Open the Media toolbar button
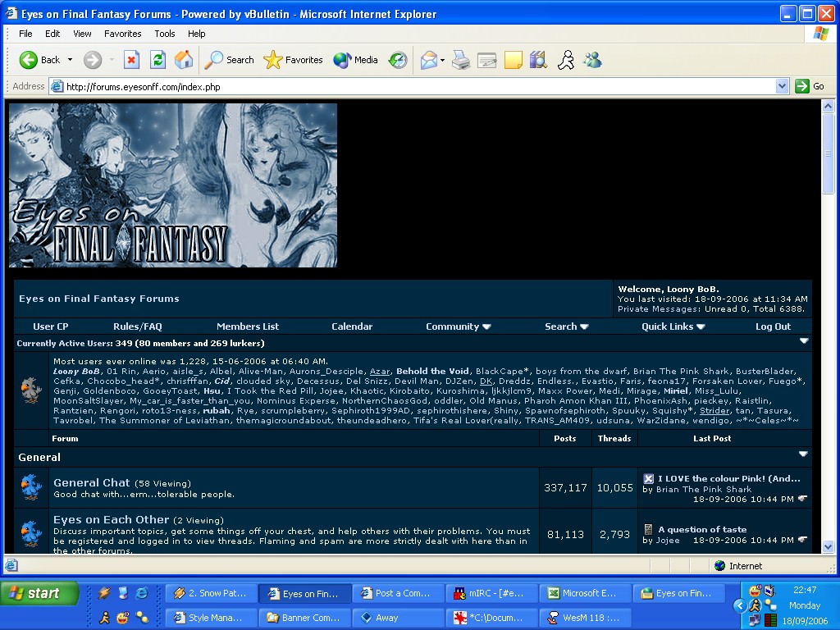The height and width of the screenshot is (630, 840). coord(355,60)
